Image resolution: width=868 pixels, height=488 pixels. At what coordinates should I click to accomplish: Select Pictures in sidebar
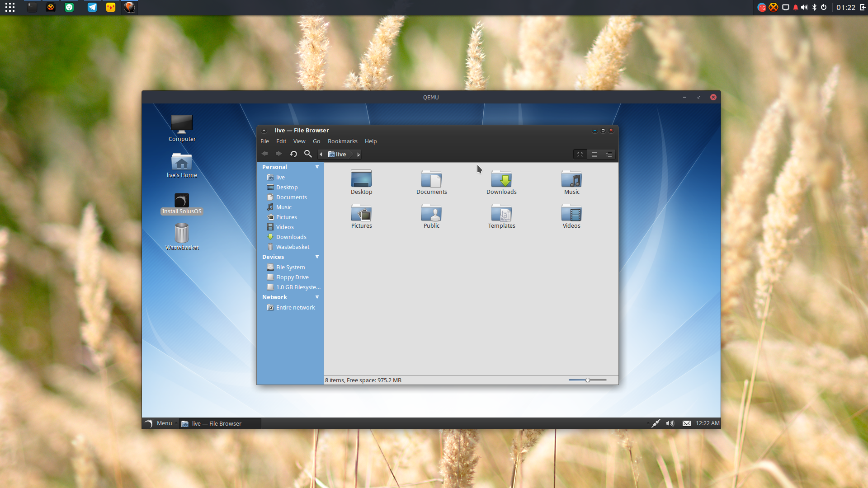tap(290, 217)
